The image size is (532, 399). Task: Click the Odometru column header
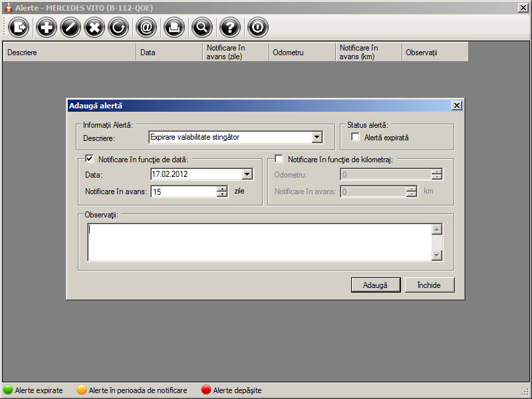pyautogui.click(x=302, y=53)
